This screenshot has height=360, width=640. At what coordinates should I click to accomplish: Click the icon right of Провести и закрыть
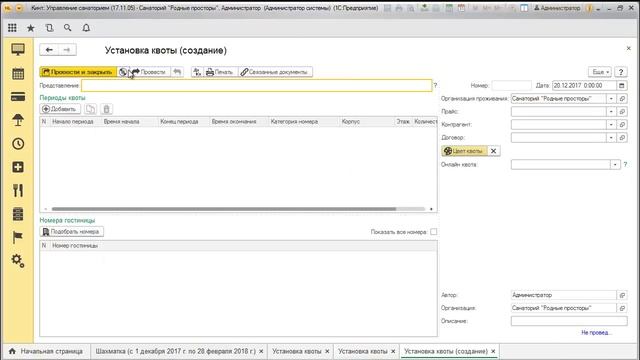click(122, 72)
